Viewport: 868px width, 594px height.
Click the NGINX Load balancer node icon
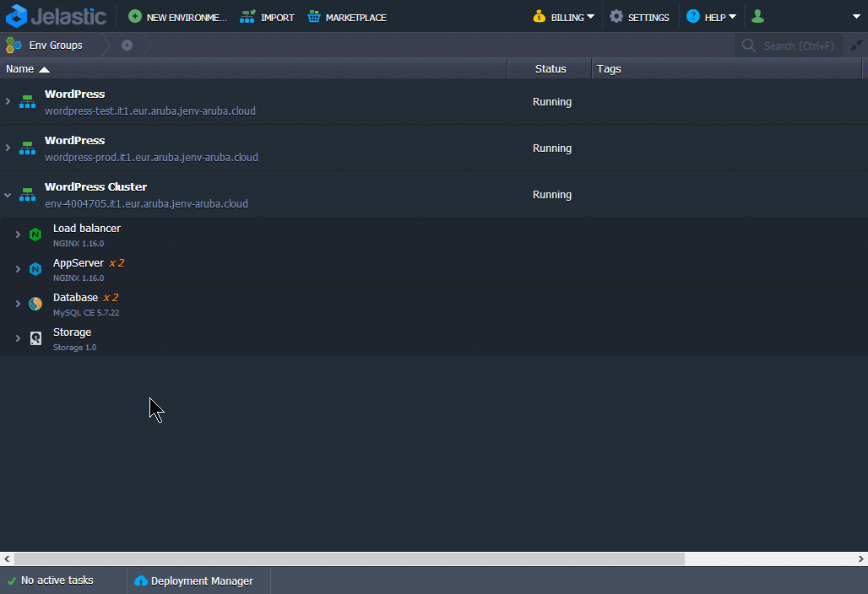click(35, 235)
